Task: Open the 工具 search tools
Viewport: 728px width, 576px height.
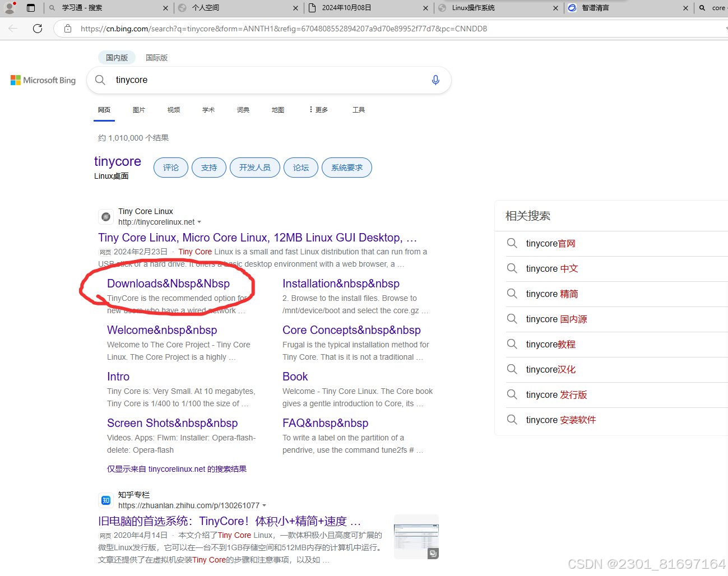Action: point(359,110)
